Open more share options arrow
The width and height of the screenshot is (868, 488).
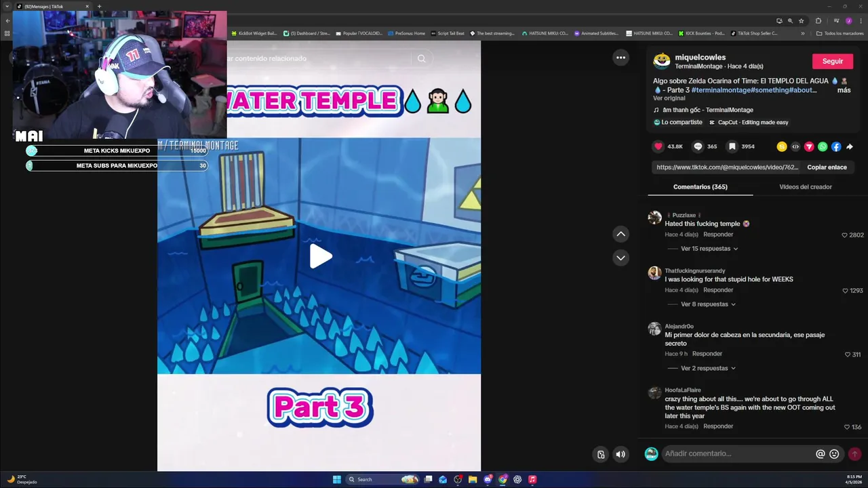coord(850,146)
